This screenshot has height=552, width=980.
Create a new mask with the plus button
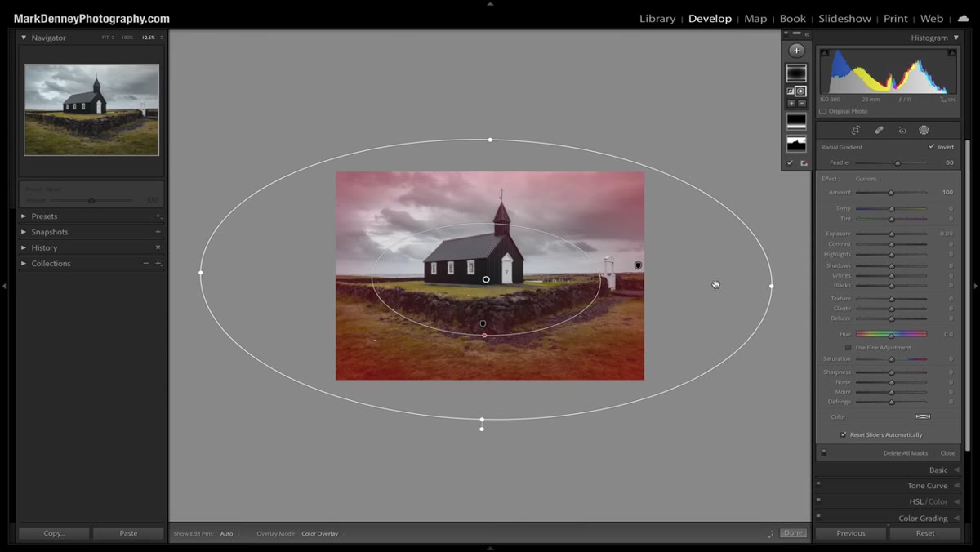(x=796, y=51)
